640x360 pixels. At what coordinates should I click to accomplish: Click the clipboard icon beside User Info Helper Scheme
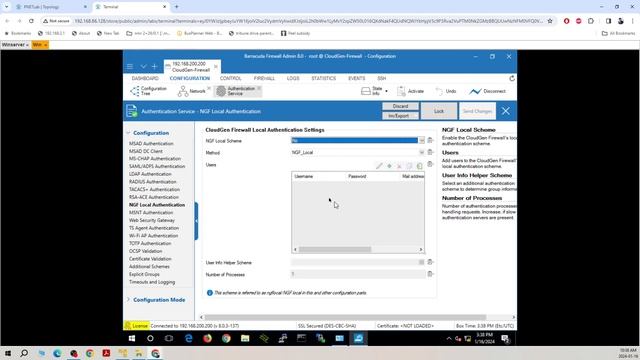click(x=430, y=262)
